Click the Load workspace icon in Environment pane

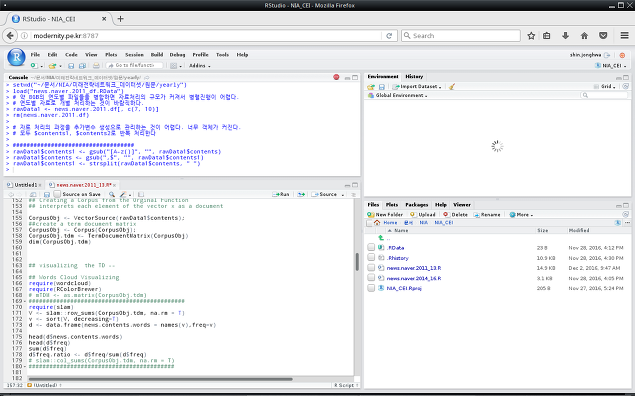coord(371,87)
